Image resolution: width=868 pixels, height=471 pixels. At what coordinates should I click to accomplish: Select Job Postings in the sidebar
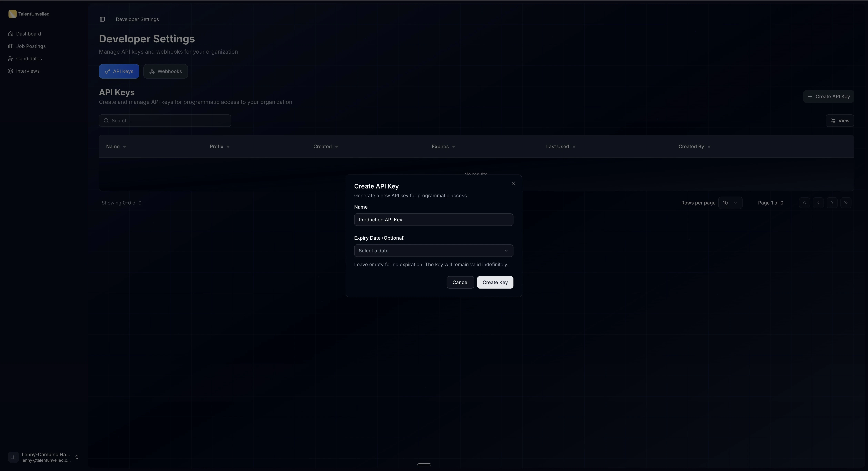pos(31,46)
